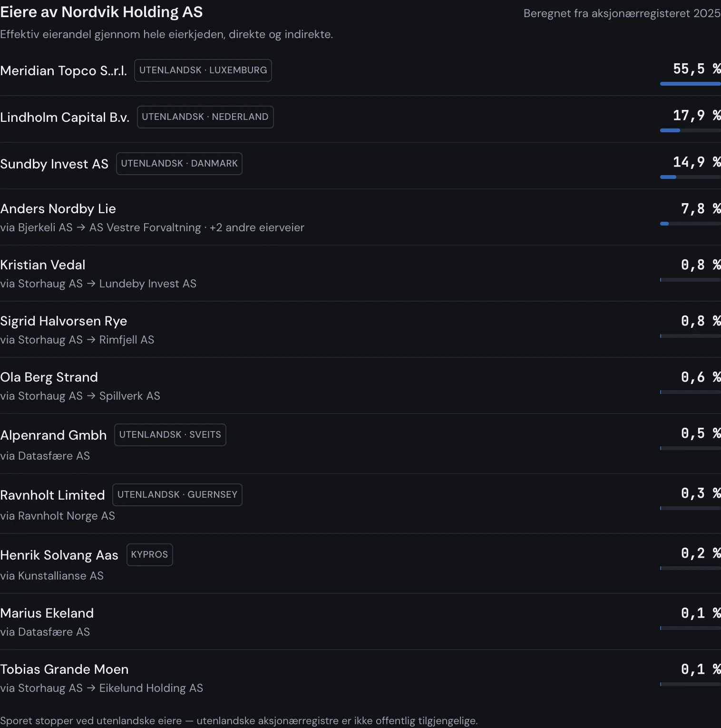Viewport: 721px width, 728px height.
Task: Click the '17,9 %' share value
Action: point(697,116)
